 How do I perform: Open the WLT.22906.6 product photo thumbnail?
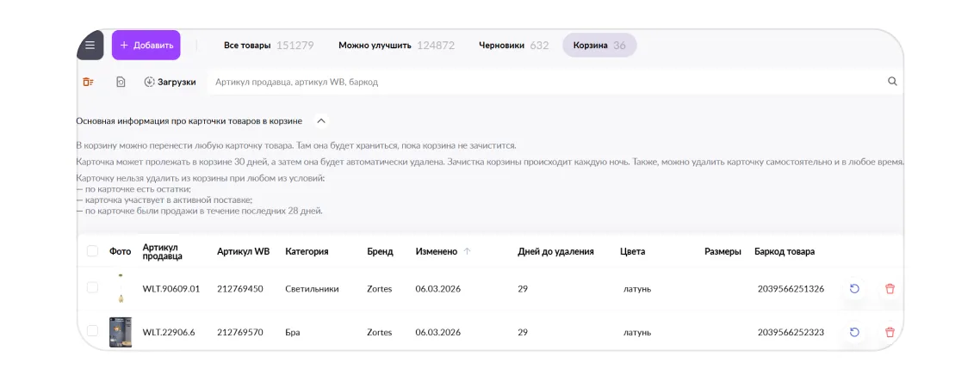coord(121,332)
